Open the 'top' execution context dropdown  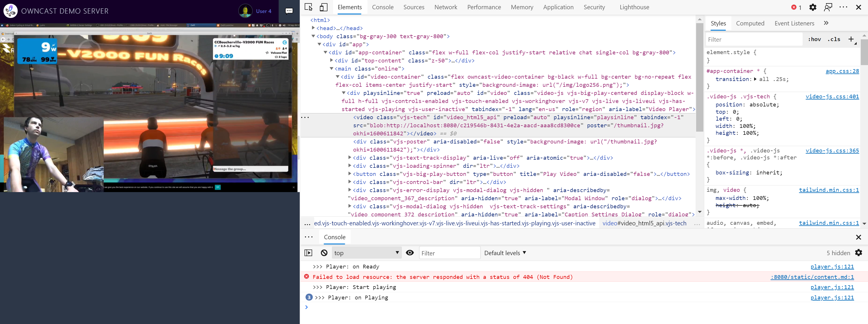pyautogui.click(x=366, y=253)
